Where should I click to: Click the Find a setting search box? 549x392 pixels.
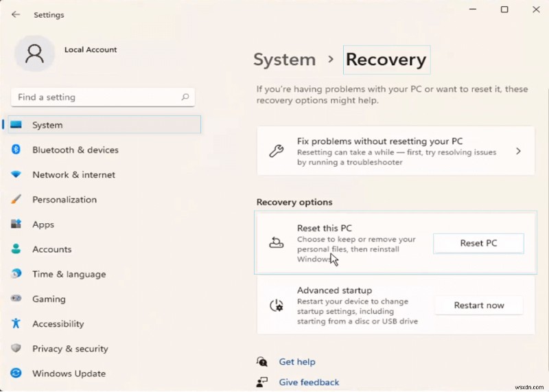click(102, 97)
